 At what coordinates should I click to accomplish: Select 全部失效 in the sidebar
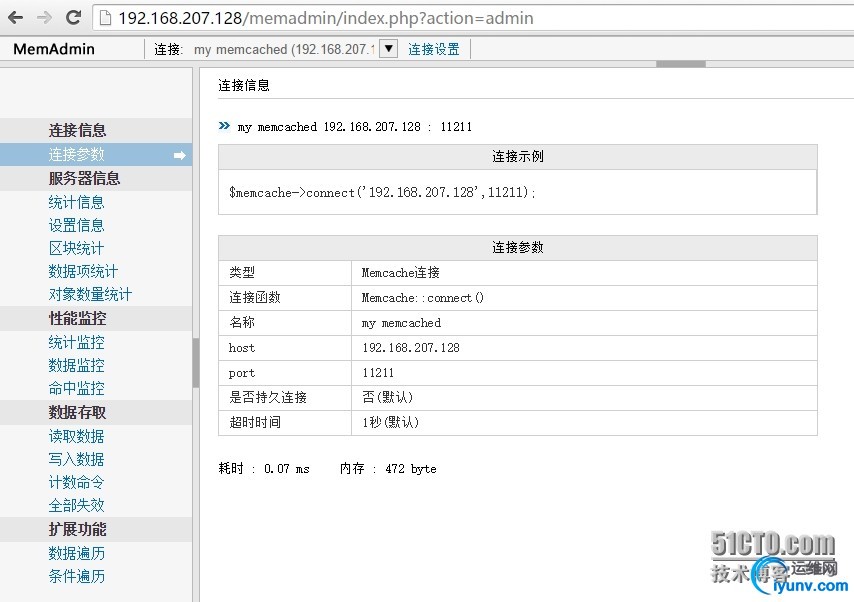point(76,505)
